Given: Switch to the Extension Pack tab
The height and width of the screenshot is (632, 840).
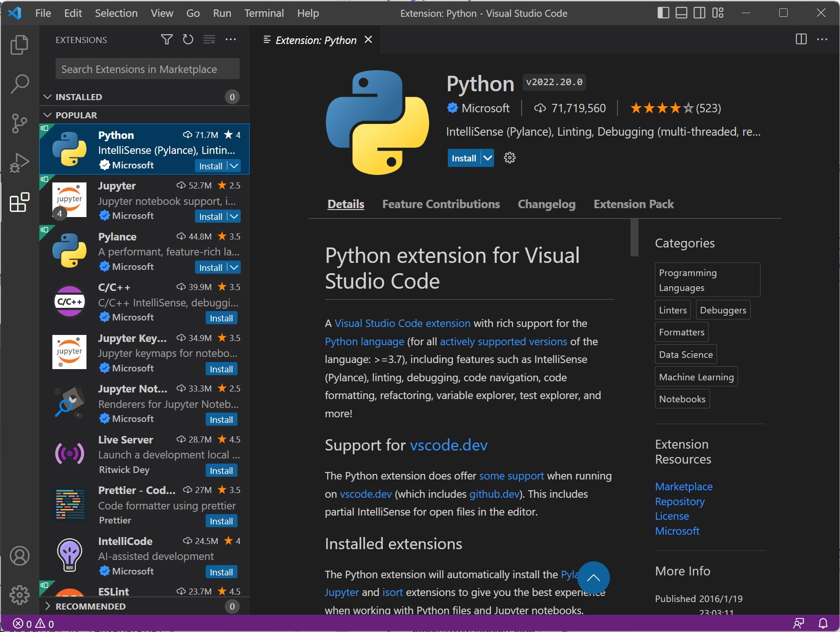Looking at the screenshot, I should (634, 204).
